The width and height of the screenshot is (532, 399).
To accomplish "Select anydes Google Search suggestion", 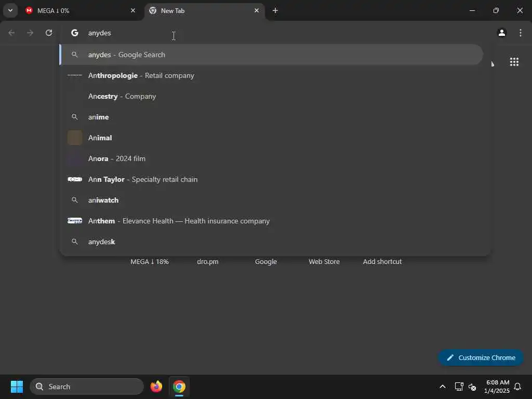I will pos(271,55).
